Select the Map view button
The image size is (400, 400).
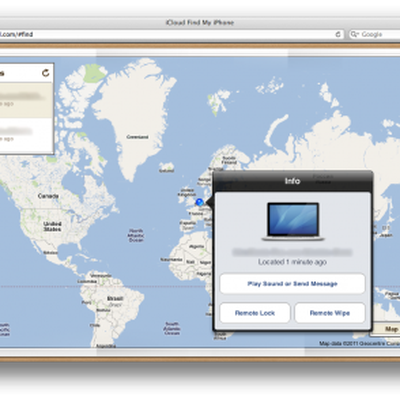pos(386,329)
